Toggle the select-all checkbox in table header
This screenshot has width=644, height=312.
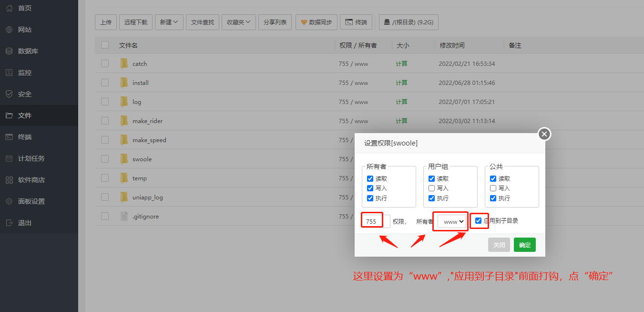(105, 45)
